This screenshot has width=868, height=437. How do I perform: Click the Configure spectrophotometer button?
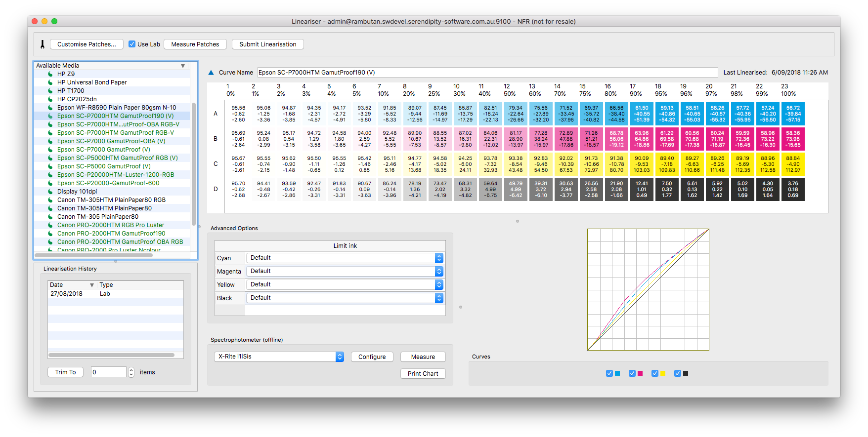372,357
